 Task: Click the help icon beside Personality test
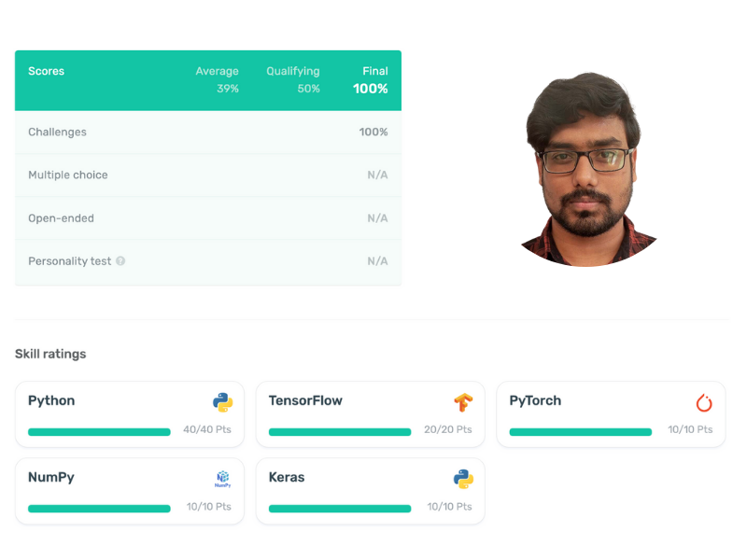(x=120, y=261)
